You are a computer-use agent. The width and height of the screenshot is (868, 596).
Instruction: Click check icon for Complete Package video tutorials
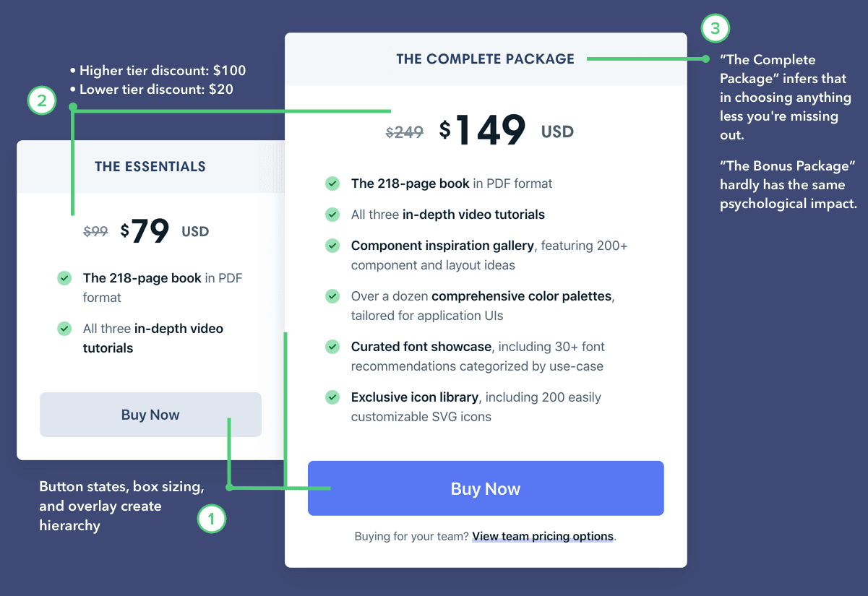332,215
